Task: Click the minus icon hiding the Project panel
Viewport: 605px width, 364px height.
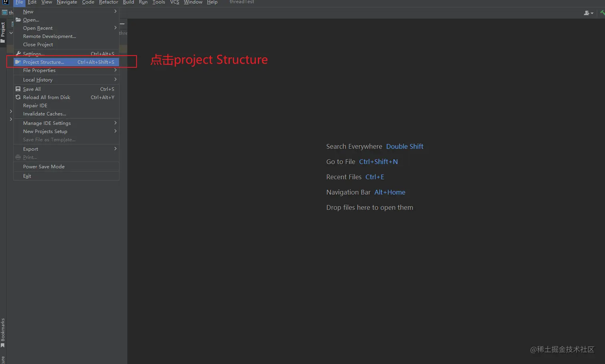Action: tap(122, 24)
